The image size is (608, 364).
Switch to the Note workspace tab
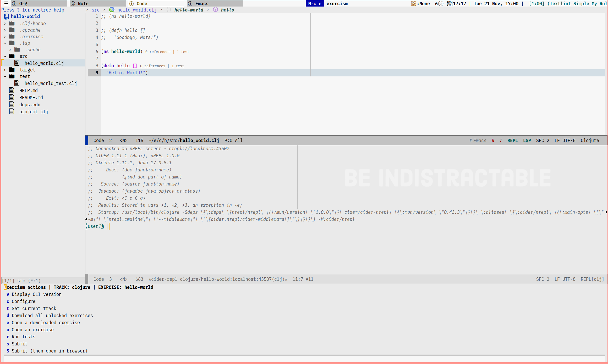pos(97,3)
